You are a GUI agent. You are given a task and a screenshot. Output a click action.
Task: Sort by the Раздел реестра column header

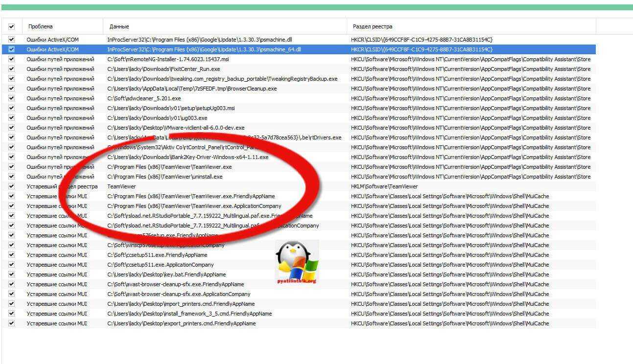pos(372,26)
